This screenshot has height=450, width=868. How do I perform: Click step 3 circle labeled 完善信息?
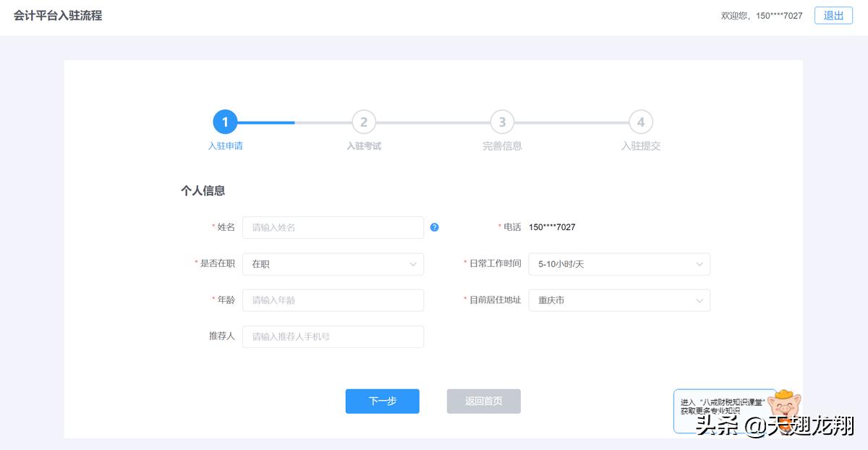click(502, 122)
